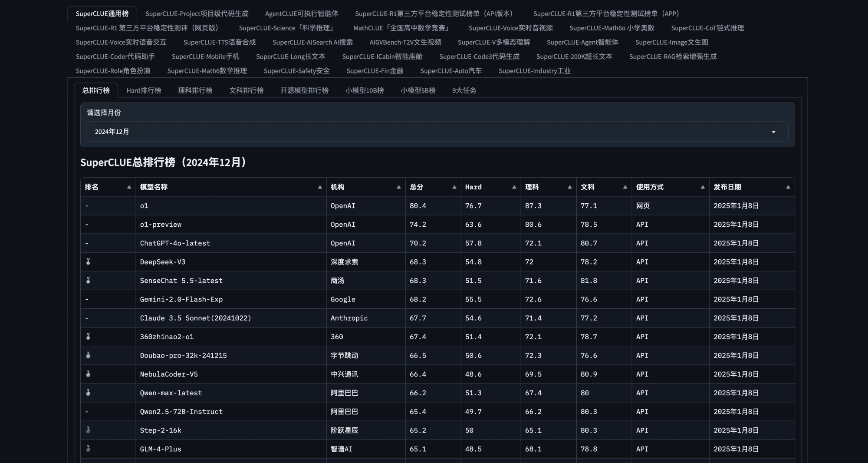
Task: Open MathCLUE全国高中数学竞赛 tab
Action: pos(402,28)
